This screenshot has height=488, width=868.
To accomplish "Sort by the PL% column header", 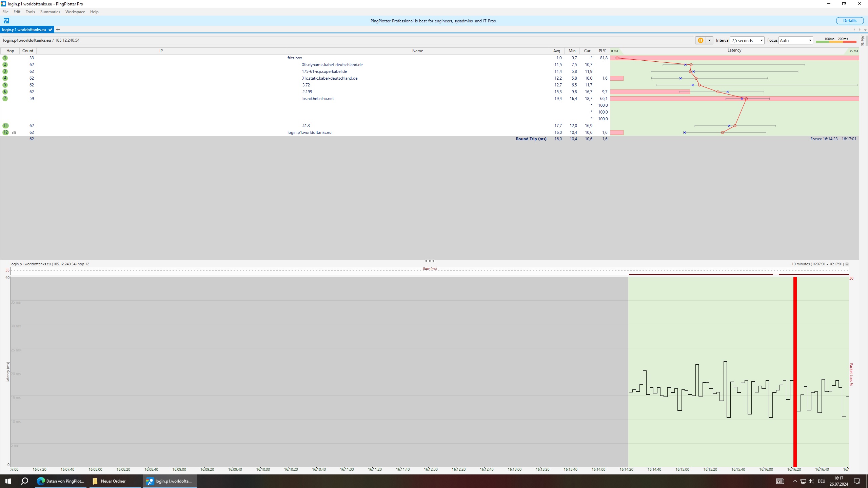I will coord(602,51).
